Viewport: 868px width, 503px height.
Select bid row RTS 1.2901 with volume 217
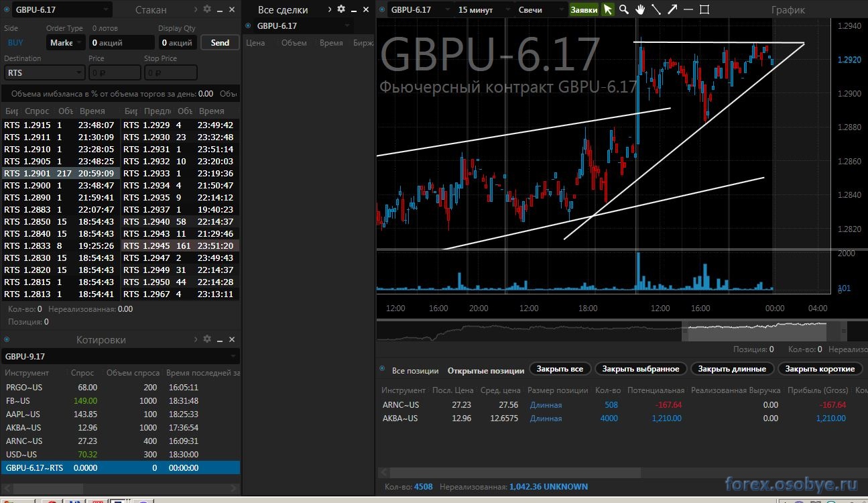61,173
